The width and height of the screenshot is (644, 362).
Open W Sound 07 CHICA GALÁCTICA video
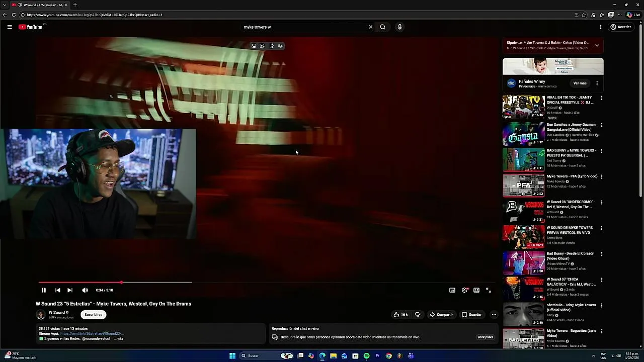571,282
